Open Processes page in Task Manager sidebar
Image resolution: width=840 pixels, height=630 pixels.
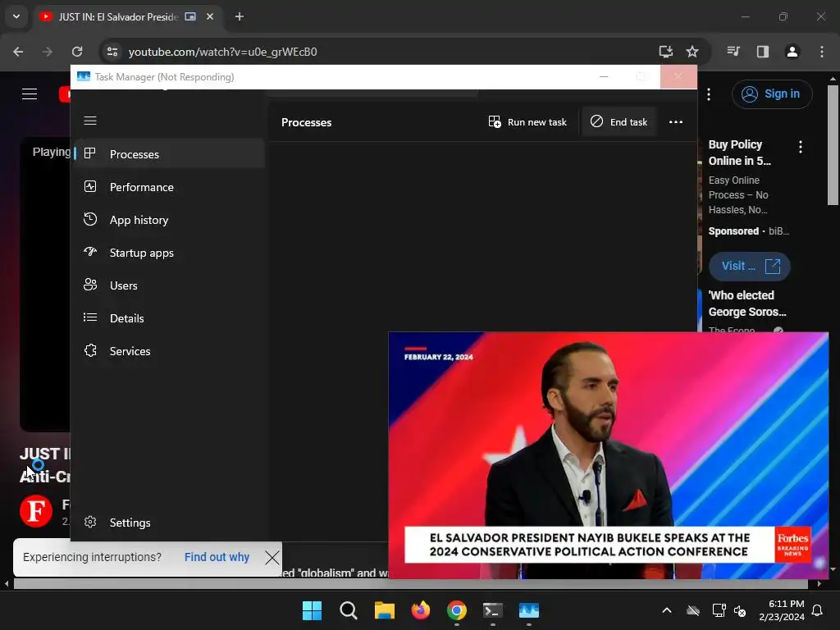pyautogui.click(x=169, y=154)
